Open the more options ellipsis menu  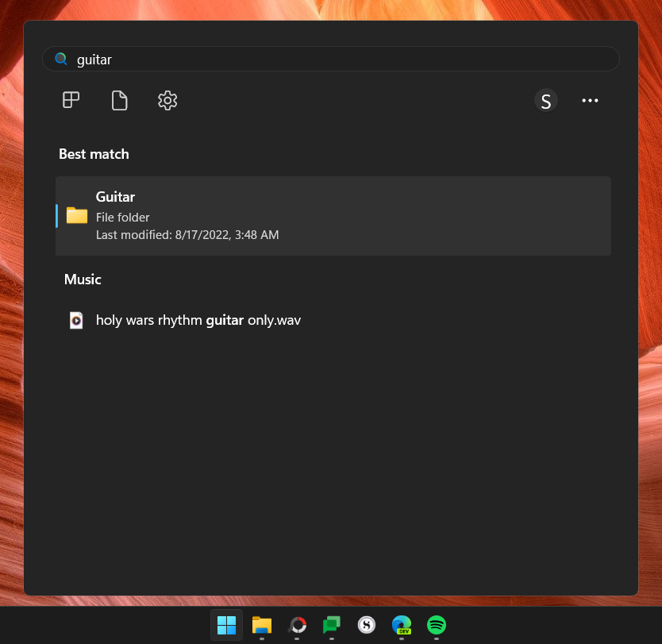(590, 100)
